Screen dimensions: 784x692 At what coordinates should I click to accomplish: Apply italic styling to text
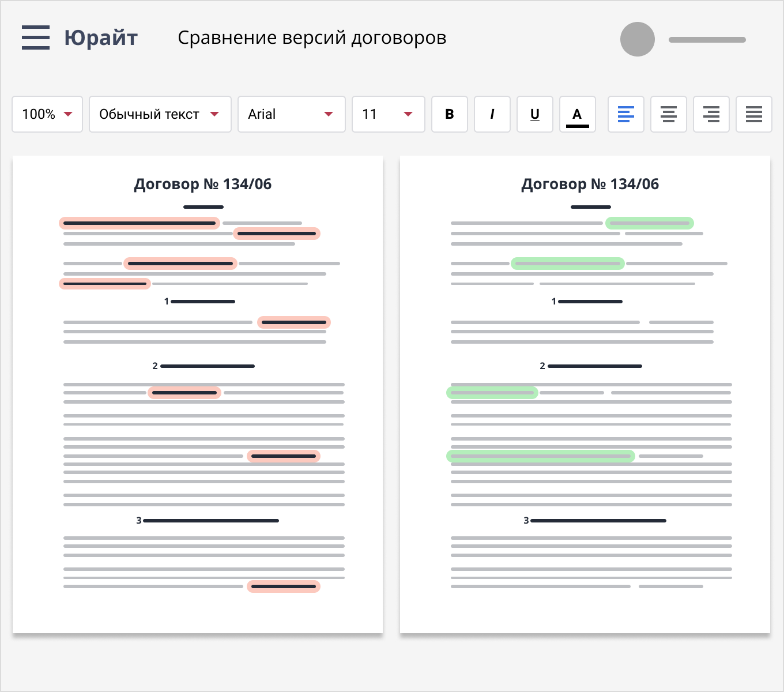point(492,114)
